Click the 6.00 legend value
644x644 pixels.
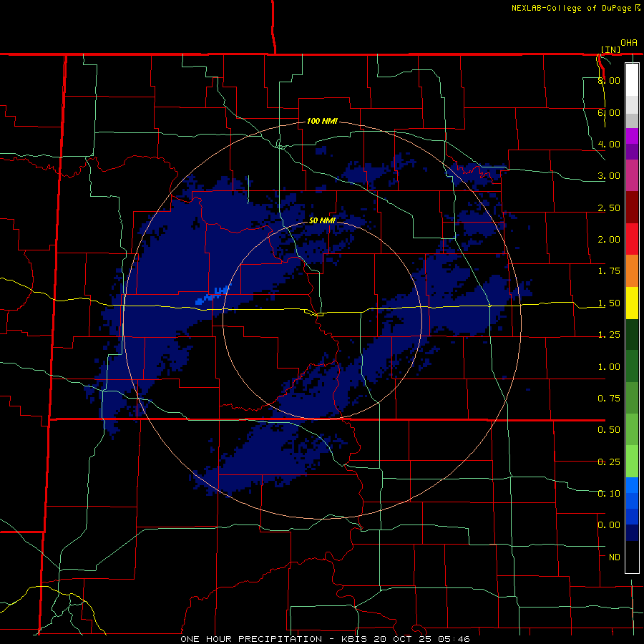coord(609,112)
